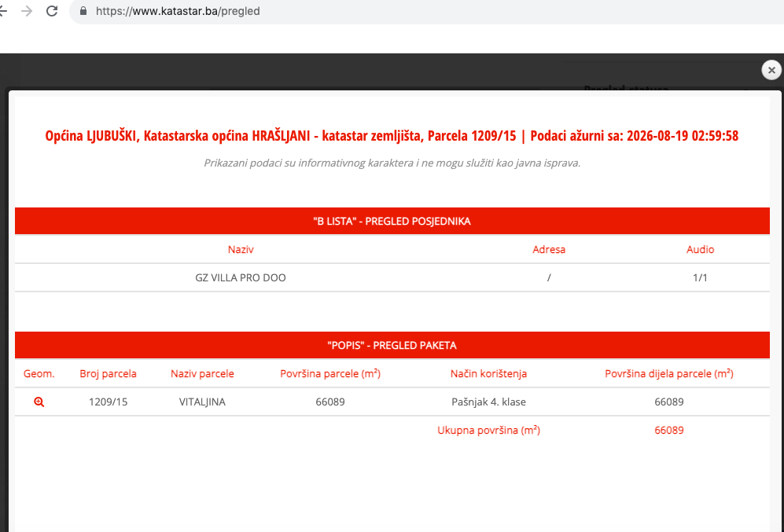Select the address slash cell of GZ VILLA PRO DOO
Image resolution: width=784 pixels, height=532 pixels.
coord(549,277)
